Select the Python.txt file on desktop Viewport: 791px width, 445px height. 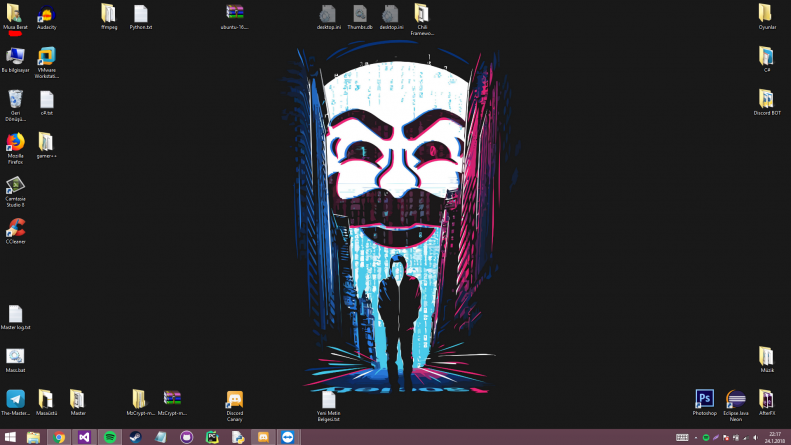141,17
